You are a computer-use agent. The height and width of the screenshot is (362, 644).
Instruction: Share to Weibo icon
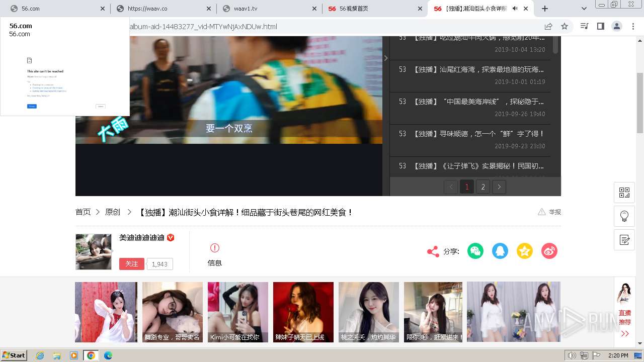(x=549, y=251)
